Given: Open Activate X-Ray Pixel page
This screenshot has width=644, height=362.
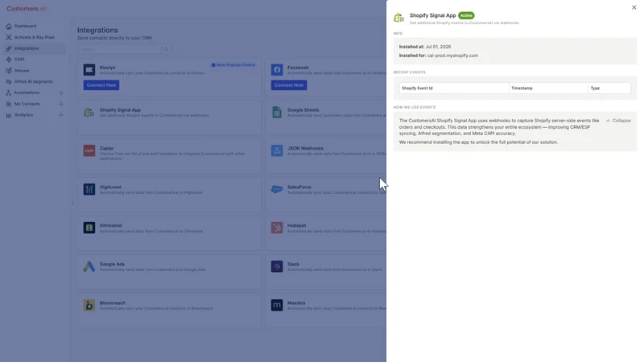Looking at the screenshot, I should coord(34,37).
